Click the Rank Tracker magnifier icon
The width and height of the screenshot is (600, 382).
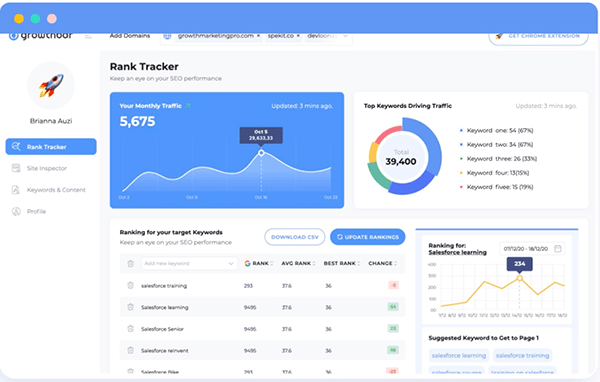[16, 147]
